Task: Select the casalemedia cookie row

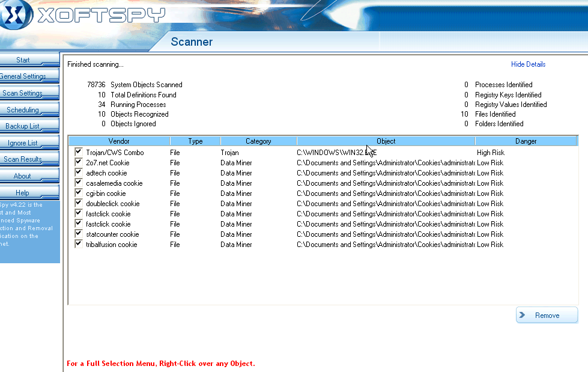Action: coord(323,183)
